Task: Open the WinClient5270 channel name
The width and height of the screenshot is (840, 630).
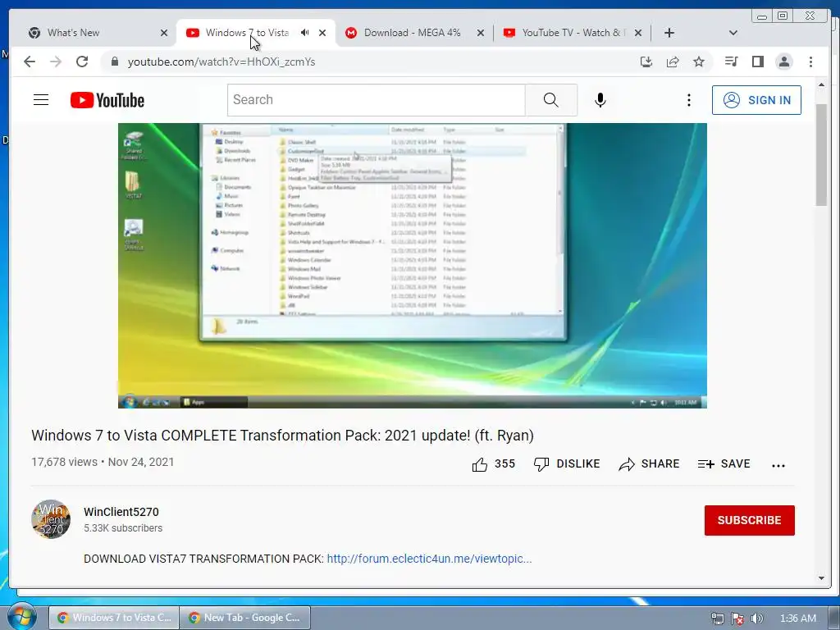Action: 121,512
